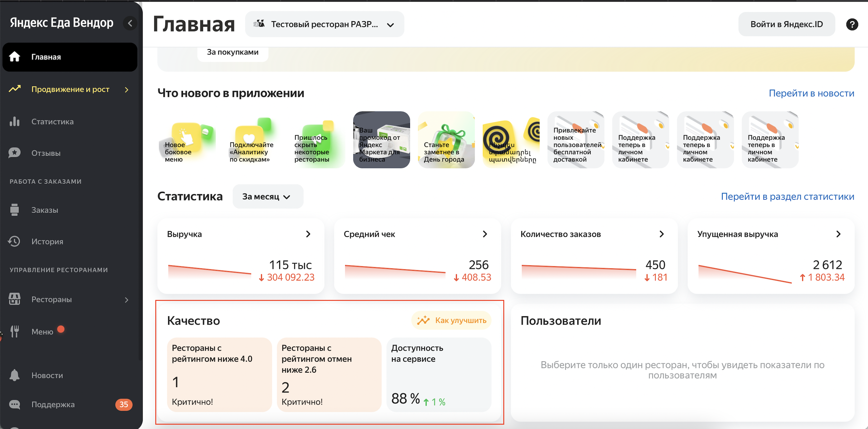The width and height of the screenshot is (868, 429).
Task: Open the Доступность на сервисе tile
Action: tap(439, 374)
